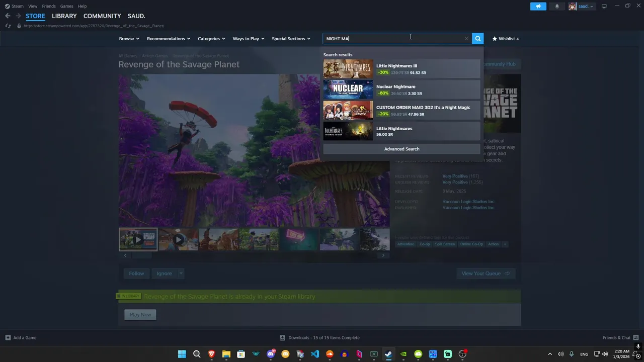Open Windows Start menu

pyautogui.click(x=182, y=354)
